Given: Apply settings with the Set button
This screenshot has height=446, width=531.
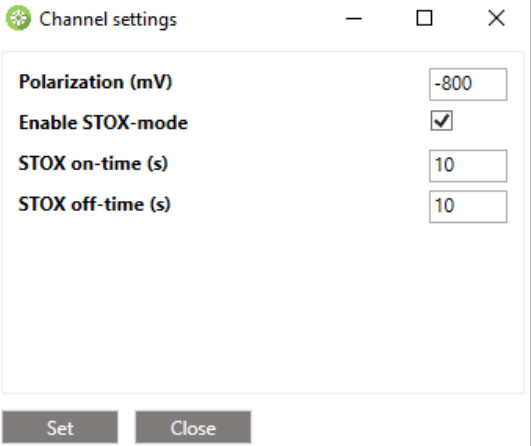Looking at the screenshot, I should pos(60,427).
